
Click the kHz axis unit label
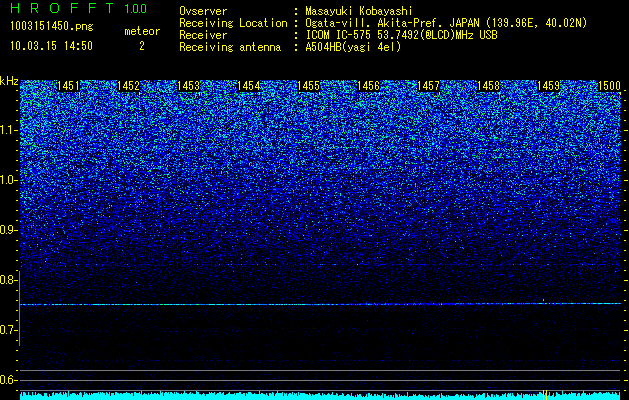pyautogui.click(x=9, y=81)
